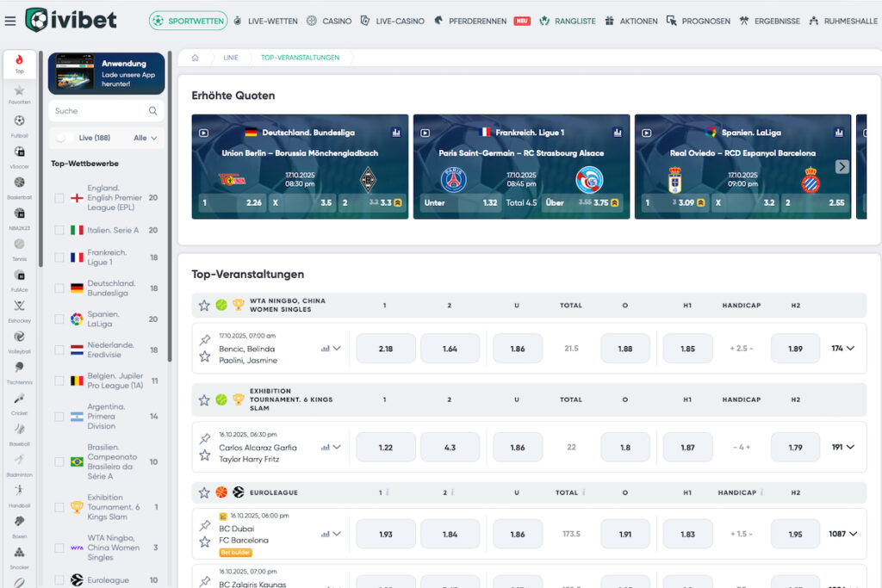Select odds 4.3 for Taylor Fritz
Image resolution: width=882 pixels, height=588 pixels.
[450, 448]
